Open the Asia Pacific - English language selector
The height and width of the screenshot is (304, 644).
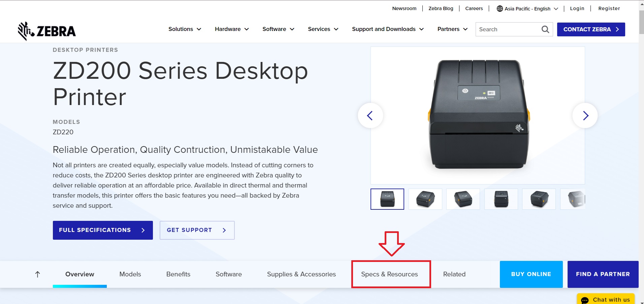[x=527, y=8]
